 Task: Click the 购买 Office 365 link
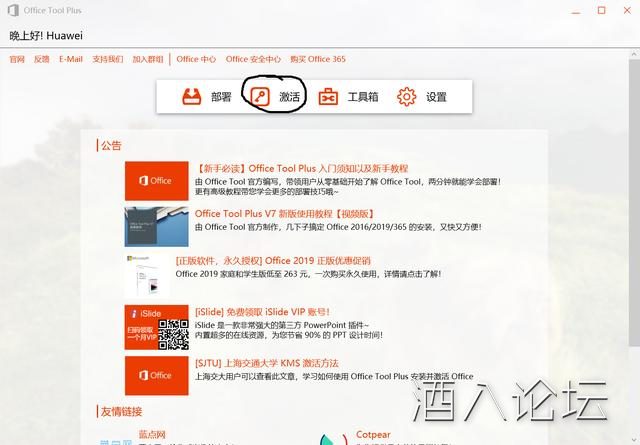click(x=318, y=59)
